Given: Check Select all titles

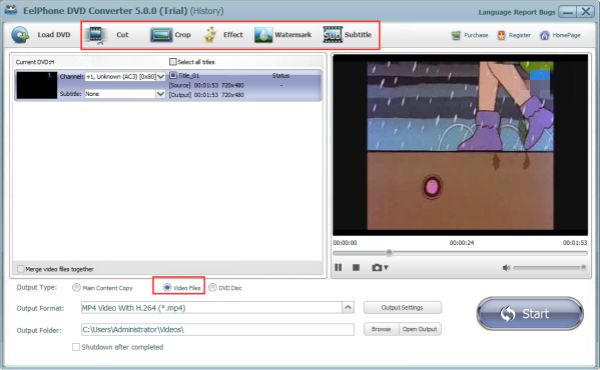Looking at the screenshot, I should click(x=173, y=62).
